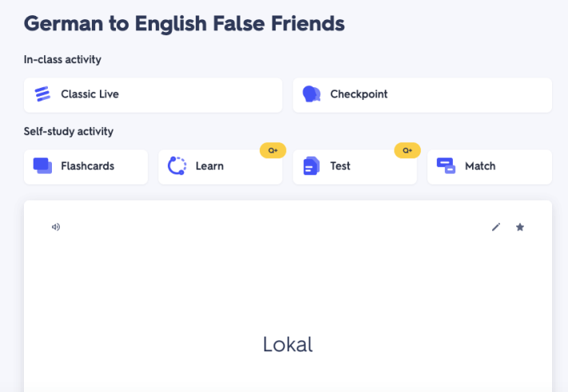
Task: Click the Flashcards stacked cards icon
Action: pyautogui.click(x=42, y=165)
